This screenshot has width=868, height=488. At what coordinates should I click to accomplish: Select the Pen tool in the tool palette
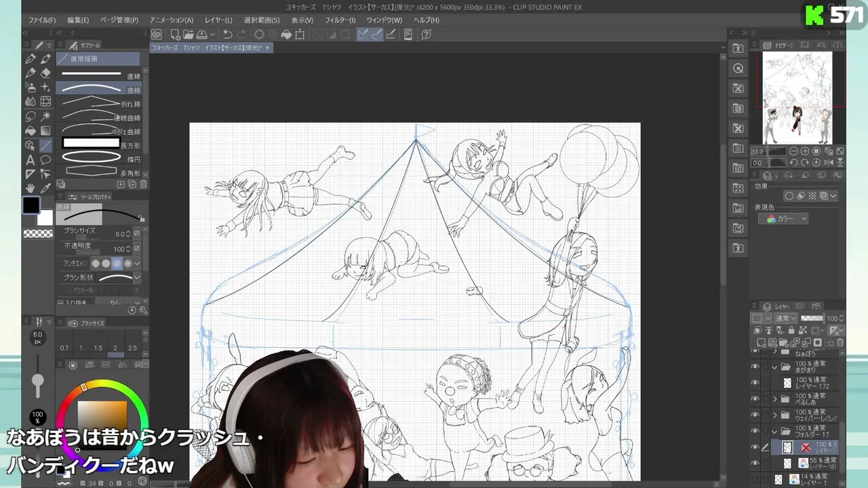[x=31, y=59]
